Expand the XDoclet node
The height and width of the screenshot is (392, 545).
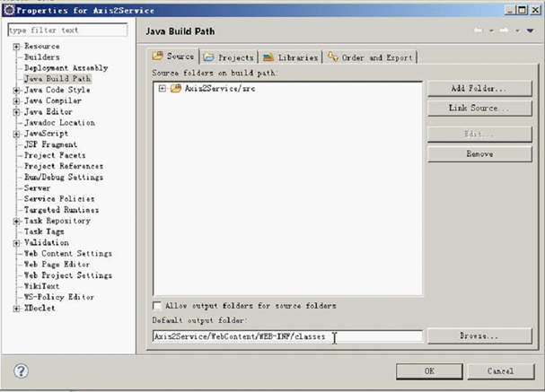(16, 309)
